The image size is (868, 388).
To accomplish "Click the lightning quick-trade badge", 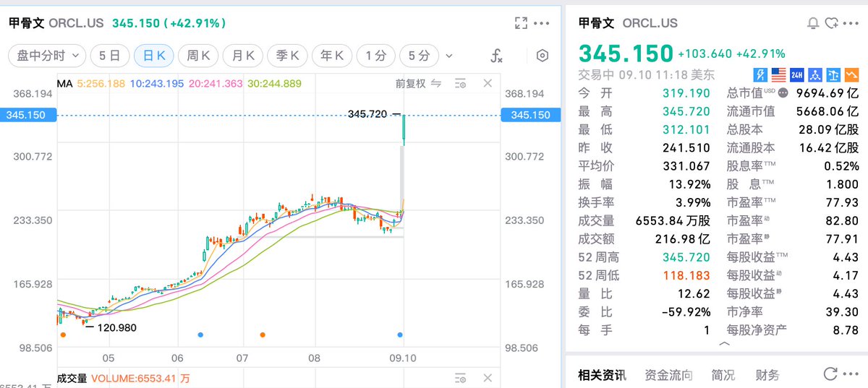I will pos(760,74).
